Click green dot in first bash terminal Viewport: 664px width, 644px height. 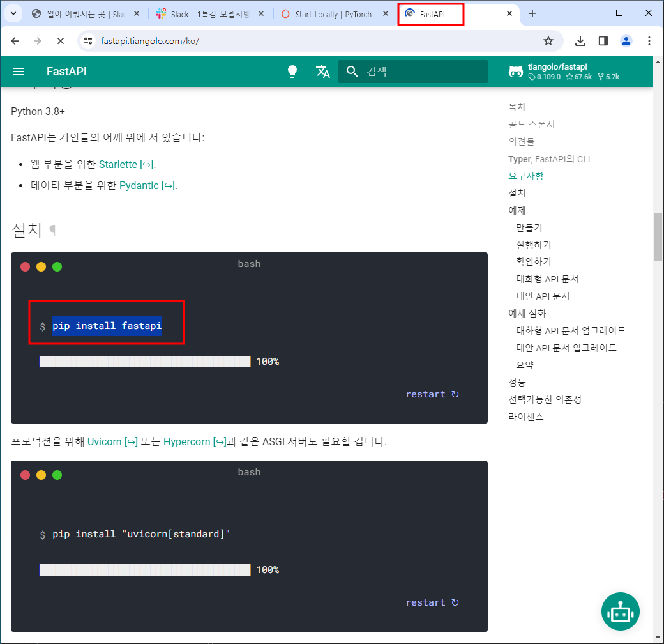pyautogui.click(x=57, y=267)
